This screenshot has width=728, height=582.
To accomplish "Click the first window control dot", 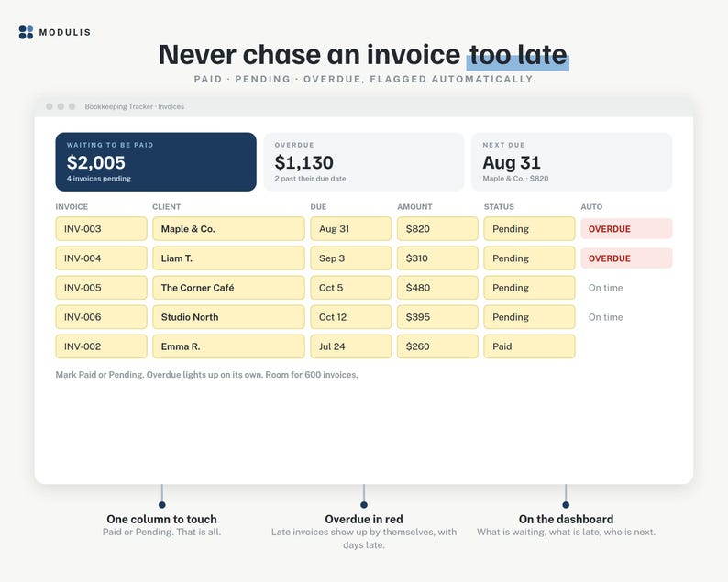I will [50, 106].
